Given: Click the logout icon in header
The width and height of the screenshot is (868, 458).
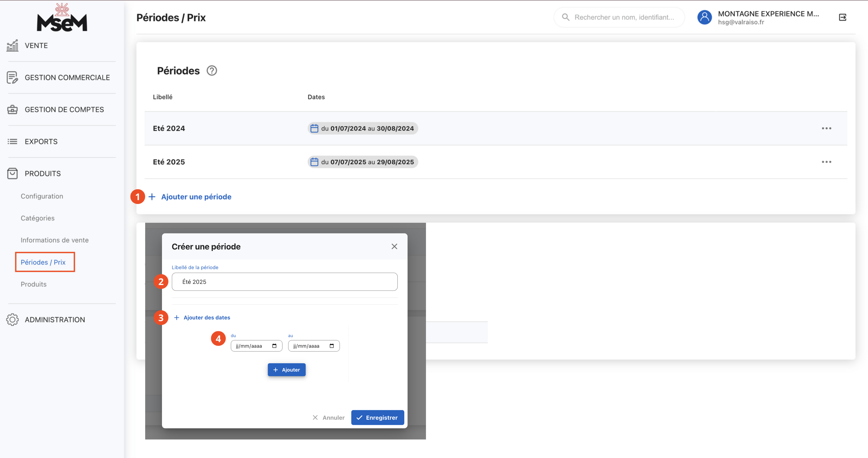Looking at the screenshot, I should coord(842,18).
